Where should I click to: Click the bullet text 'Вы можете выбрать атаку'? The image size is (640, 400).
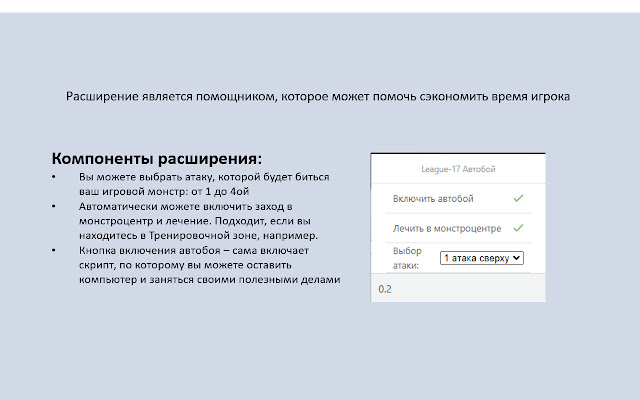click(204, 184)
